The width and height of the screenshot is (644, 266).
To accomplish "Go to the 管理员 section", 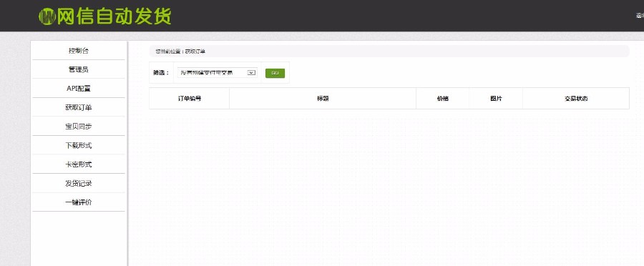I will click(79, 69).
